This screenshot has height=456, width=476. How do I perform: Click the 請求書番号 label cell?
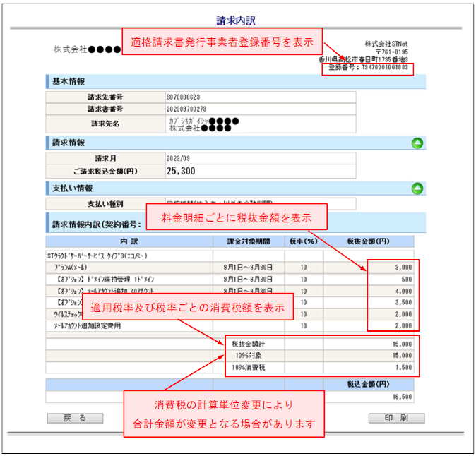(x=105, y=109)
